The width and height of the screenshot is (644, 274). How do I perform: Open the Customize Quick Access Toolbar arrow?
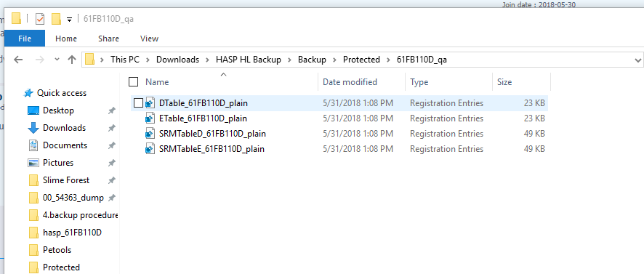[x=69, y=20]
